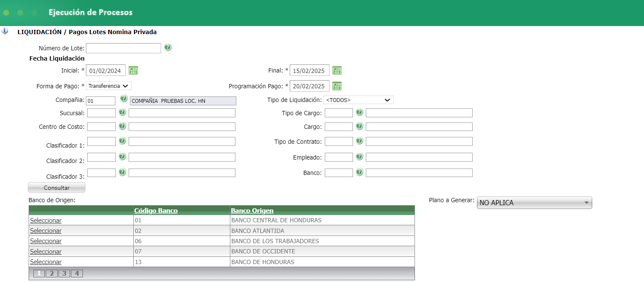The width and height of the screenshot is (644, 282).
Task: Open help lookup for Número de Lote
Action: tap(168, 47)
